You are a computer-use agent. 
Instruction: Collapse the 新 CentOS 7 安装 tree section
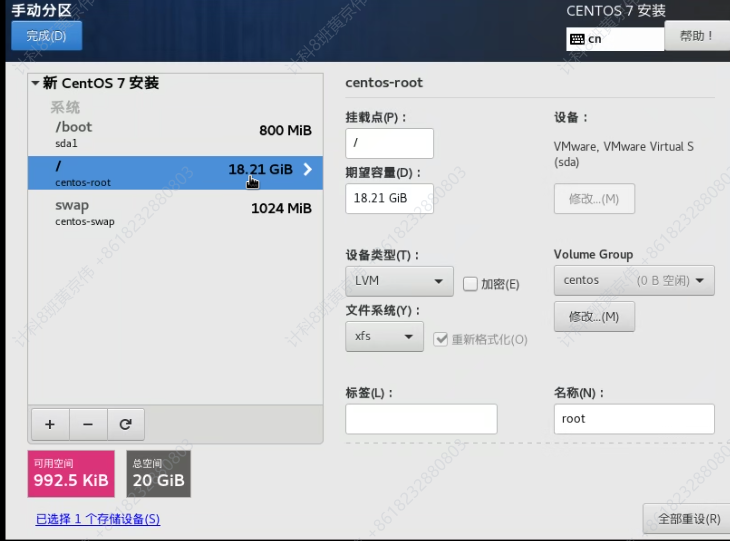pyautogui.click(x=35, y=83)
